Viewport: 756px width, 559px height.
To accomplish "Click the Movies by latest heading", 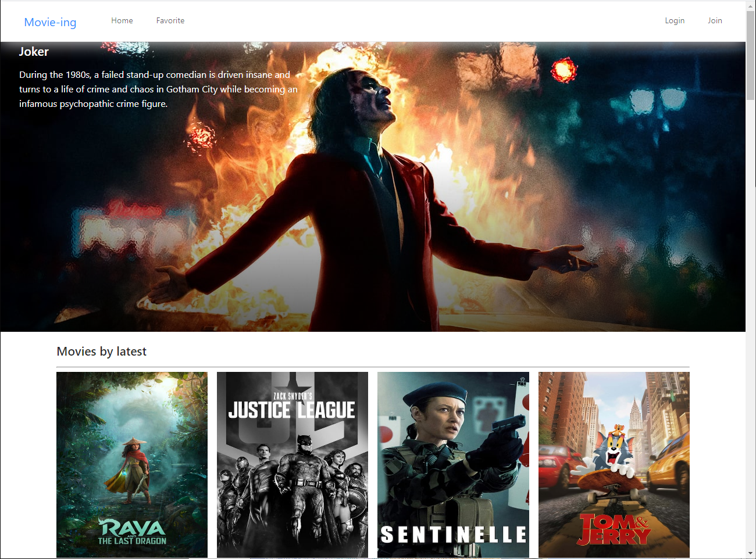I will 101,352.
